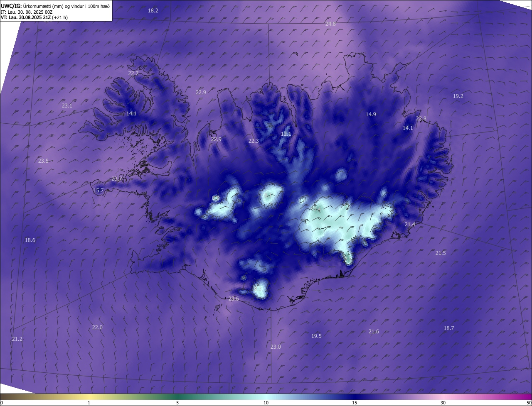Click the legend tick label 5
The image size is (532, 406).
(177, 403)
